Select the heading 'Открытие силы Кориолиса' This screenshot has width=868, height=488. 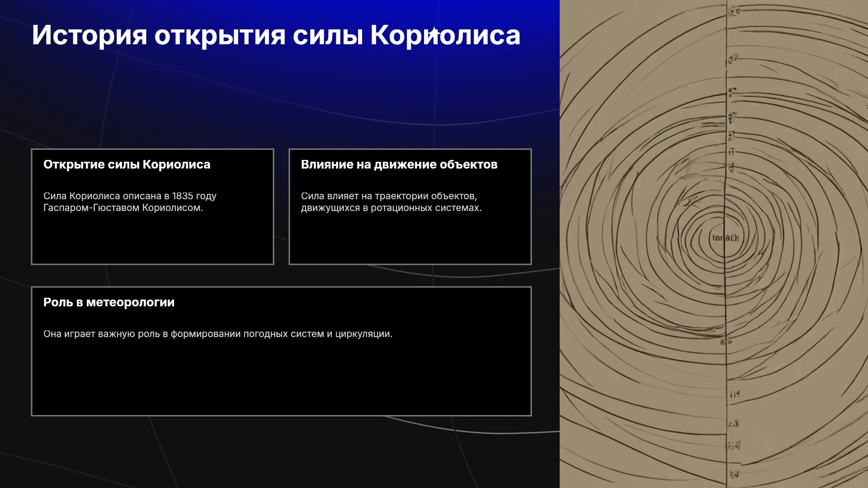coord(127,164)
